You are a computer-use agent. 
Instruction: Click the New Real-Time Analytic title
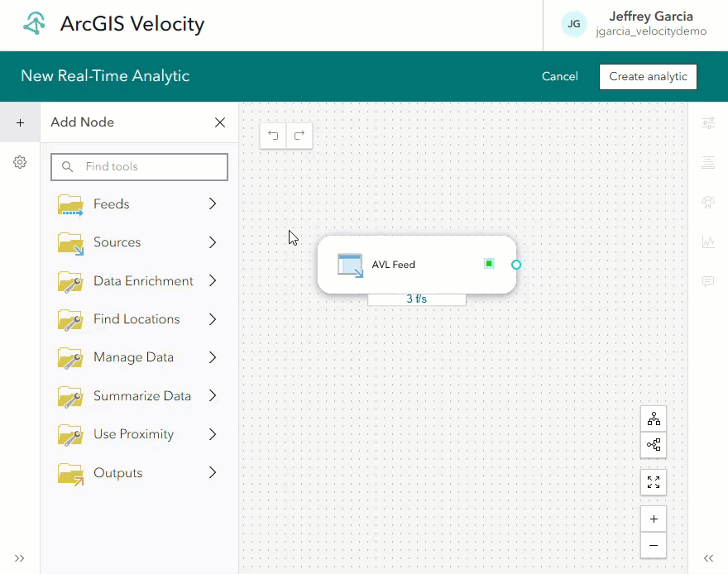point(105,75)
